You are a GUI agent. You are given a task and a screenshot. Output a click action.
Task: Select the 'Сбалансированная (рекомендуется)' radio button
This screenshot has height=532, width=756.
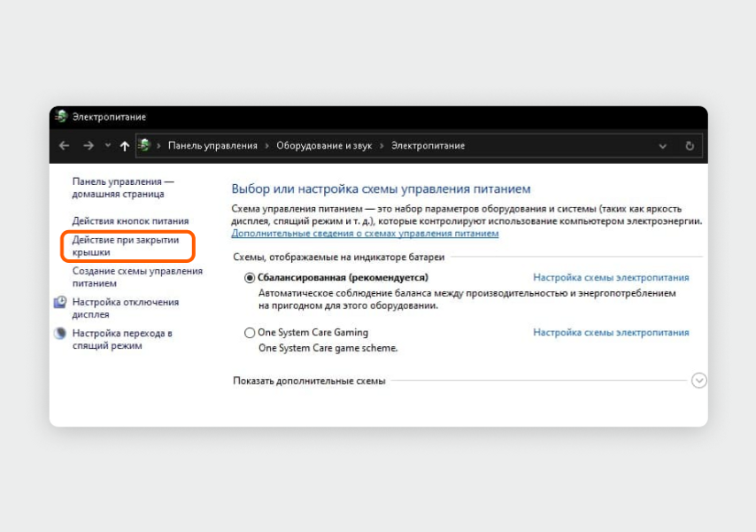tap(250, 278)
